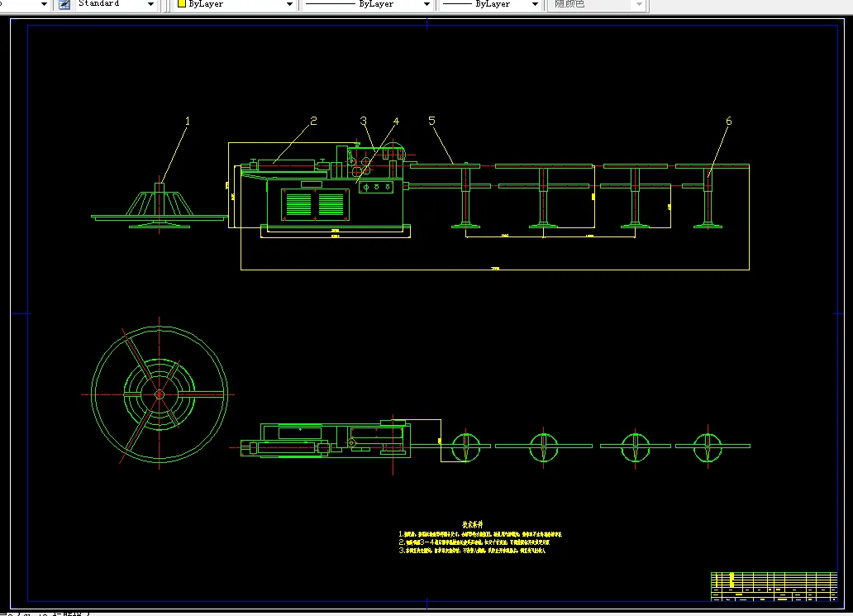Select the louvered vent panel on machine body
This screenshot has width=853, height=616.
pos(315,204)
